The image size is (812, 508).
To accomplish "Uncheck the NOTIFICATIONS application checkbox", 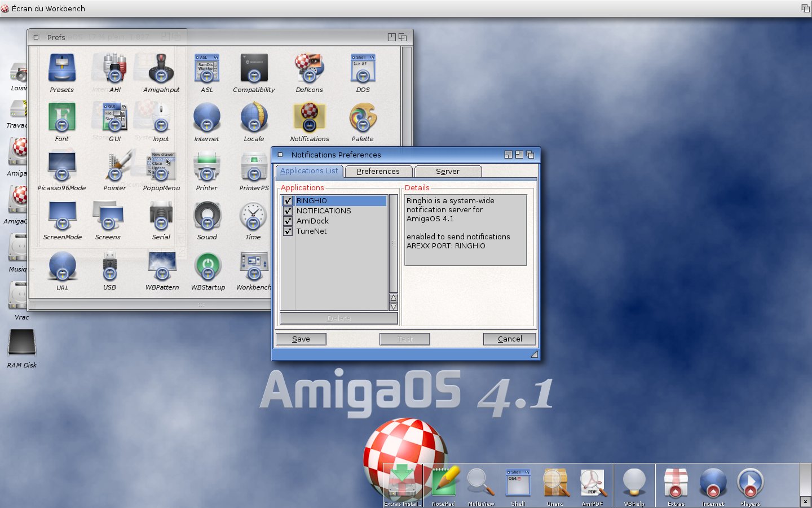I will pyautogui.click(x=288, y=211).
